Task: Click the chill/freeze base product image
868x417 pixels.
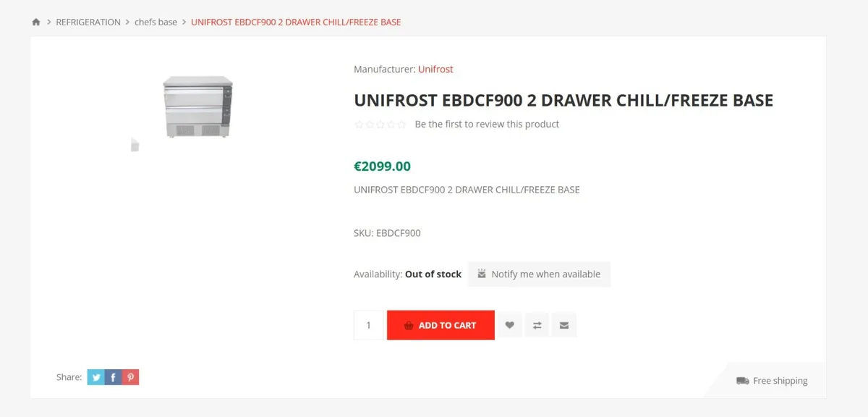Action: (198, 106)
